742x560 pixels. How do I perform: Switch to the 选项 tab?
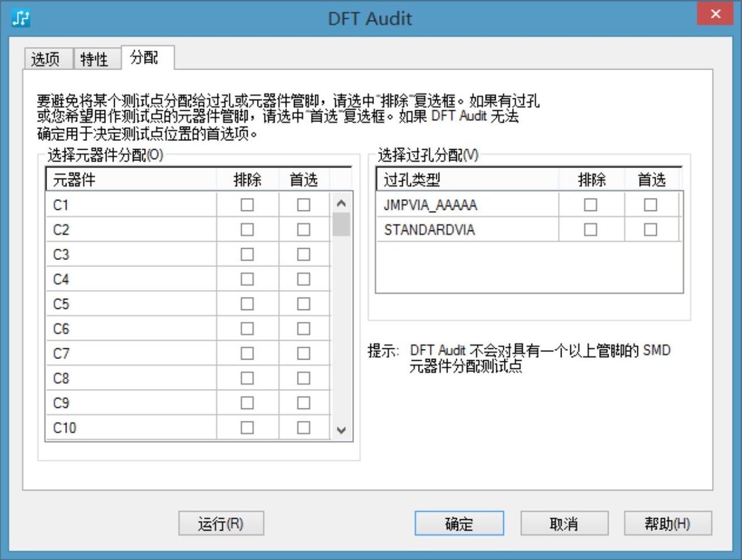pos(45,60)
